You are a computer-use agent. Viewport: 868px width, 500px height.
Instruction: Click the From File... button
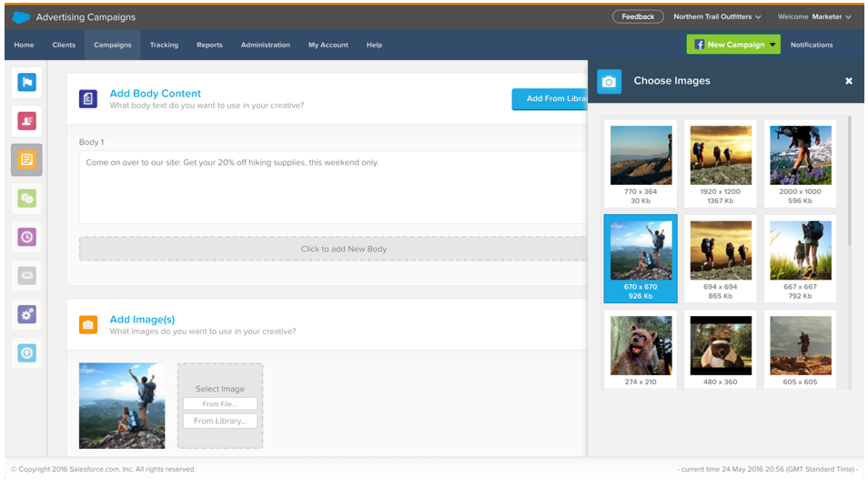(220, 404)
